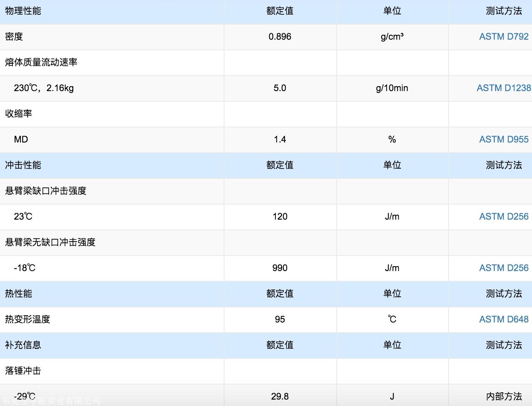Select the density value 0.896
Screen dimensions: 532x406
[x=280, y=37]
